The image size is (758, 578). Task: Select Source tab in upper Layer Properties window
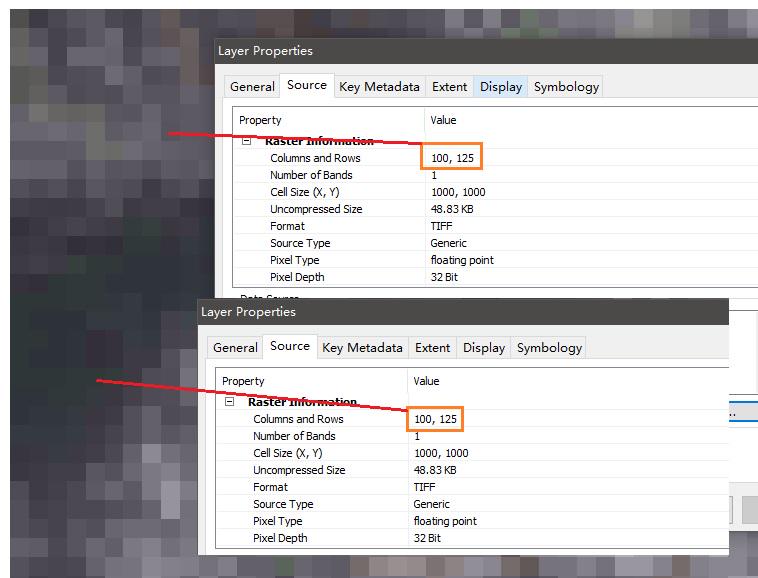tap(307, 86)
